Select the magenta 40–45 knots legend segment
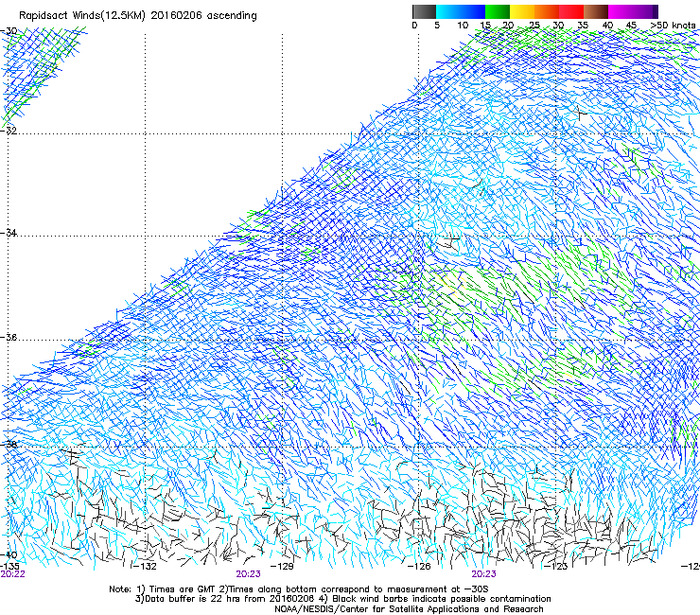The image size is (700, 615). tap(621, 11)
